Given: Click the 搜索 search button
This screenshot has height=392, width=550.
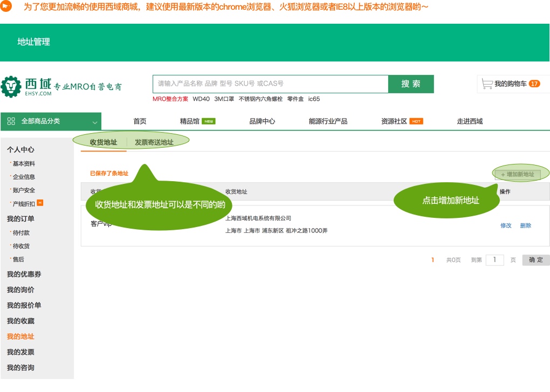Looking at the screenshot, I should point(411,84).
